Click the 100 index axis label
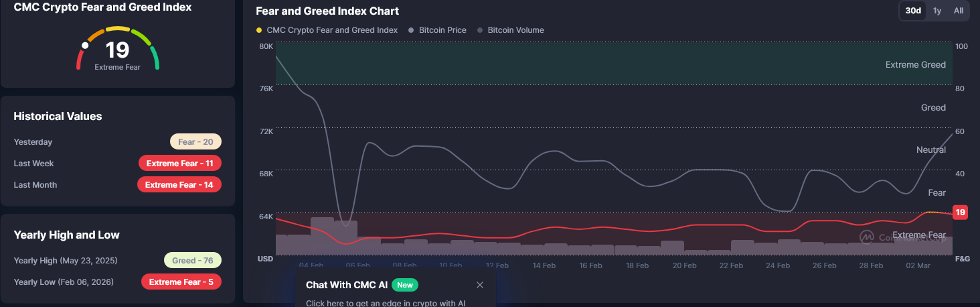This screenshot has height=307, width=980. click(x=961, y=46)
